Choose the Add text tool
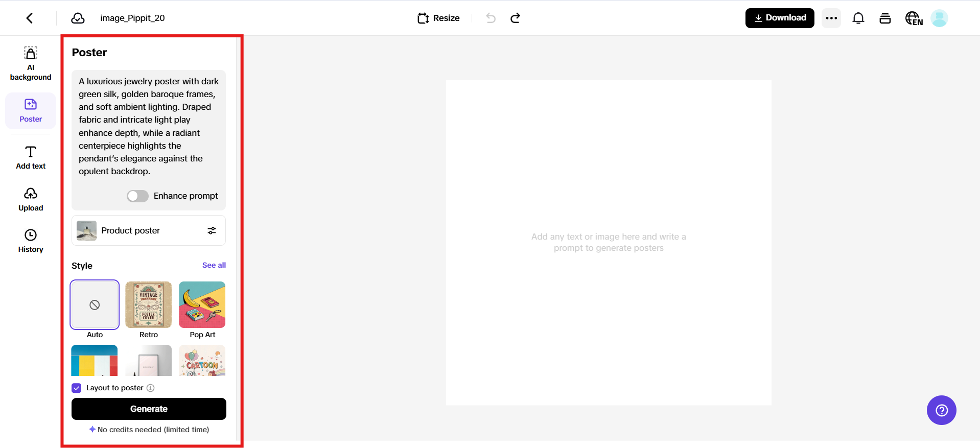The height and width of the screenshot is (448, 980). tap(31, 157)
